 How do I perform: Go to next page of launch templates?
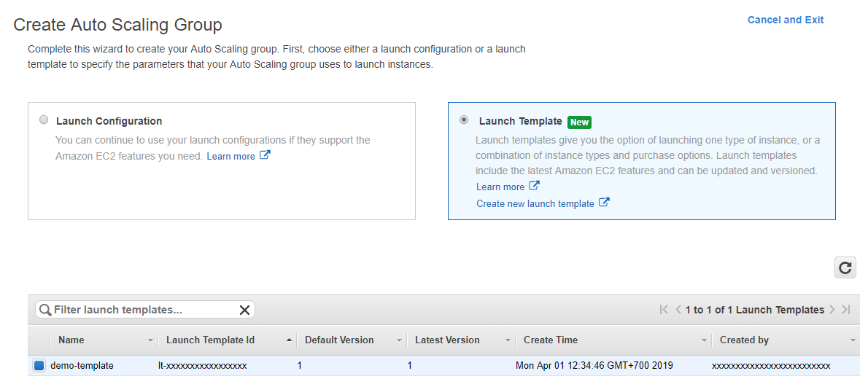click(832, 310)
